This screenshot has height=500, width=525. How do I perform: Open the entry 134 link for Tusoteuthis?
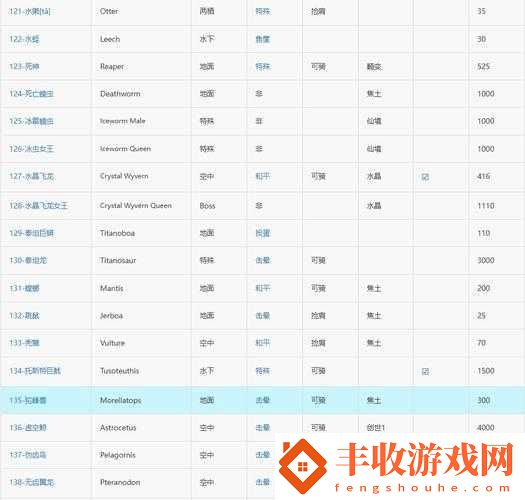click(x=35, y=371)
